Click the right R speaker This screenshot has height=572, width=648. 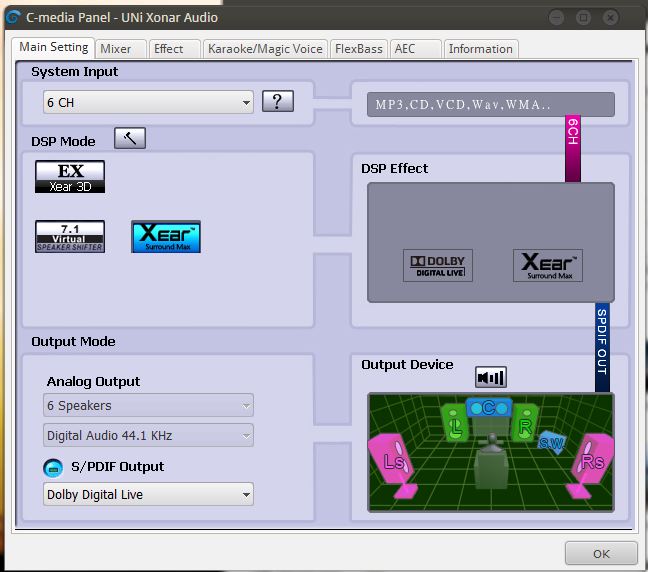pos(525,423)
